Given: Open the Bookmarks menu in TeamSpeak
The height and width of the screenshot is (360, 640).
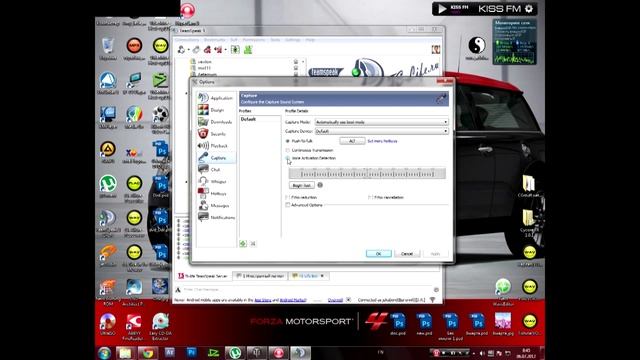Looking at the screenshot, I should [214, 40].
